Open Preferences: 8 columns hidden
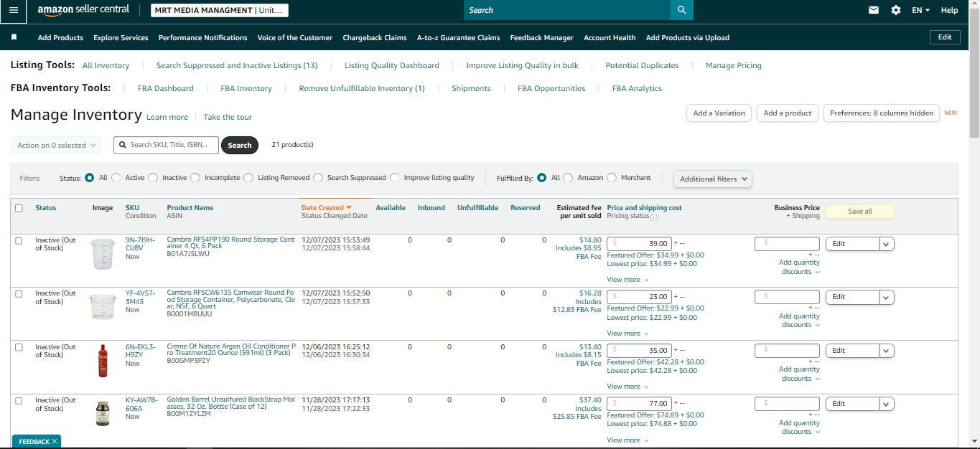This screenshot has width=980, height=449. click(881, 113)
